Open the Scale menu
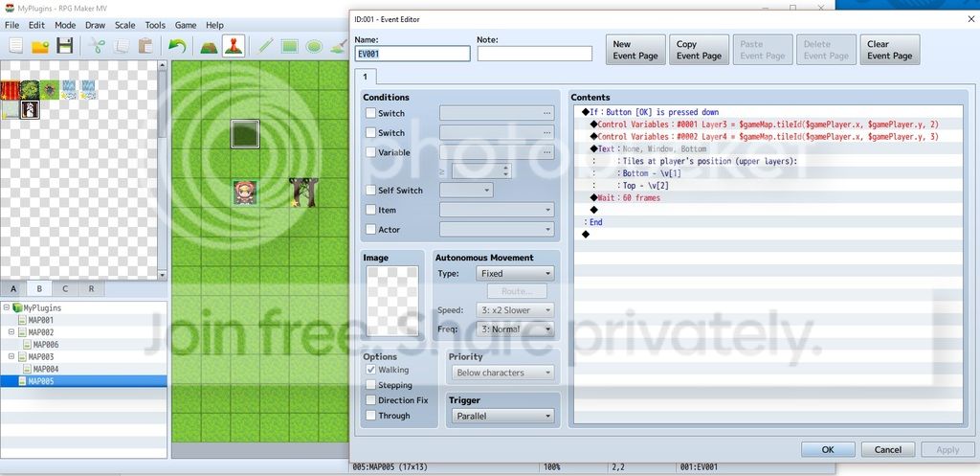The image size is (980, 476). (125, 25)
